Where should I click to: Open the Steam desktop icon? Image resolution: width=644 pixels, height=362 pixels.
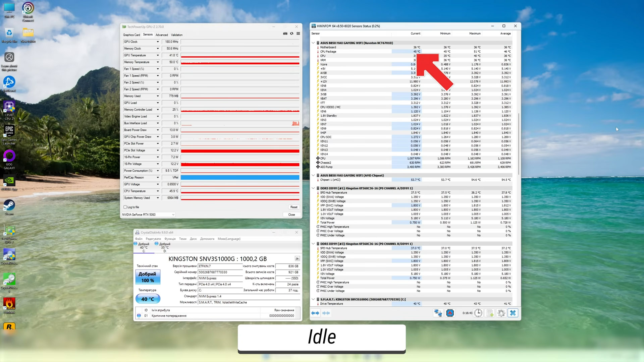pos(9,207)
